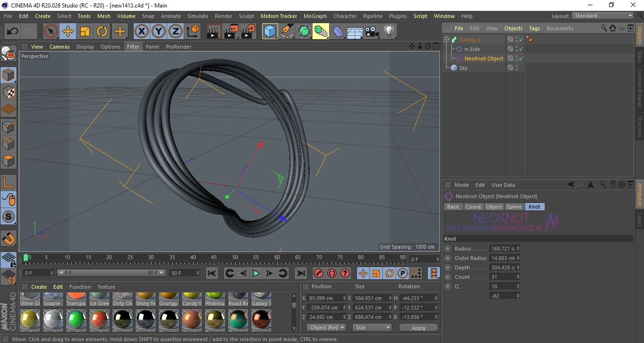Open the MoGraph menu
The image size is (644, 343).
pos(314,16)
